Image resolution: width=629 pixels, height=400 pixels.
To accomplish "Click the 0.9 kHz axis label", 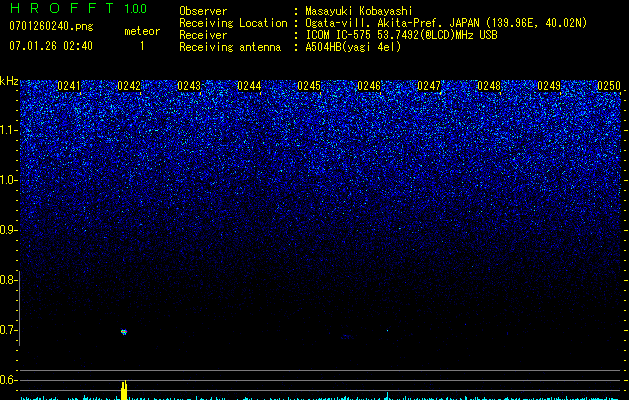I will tap(8, 230).
